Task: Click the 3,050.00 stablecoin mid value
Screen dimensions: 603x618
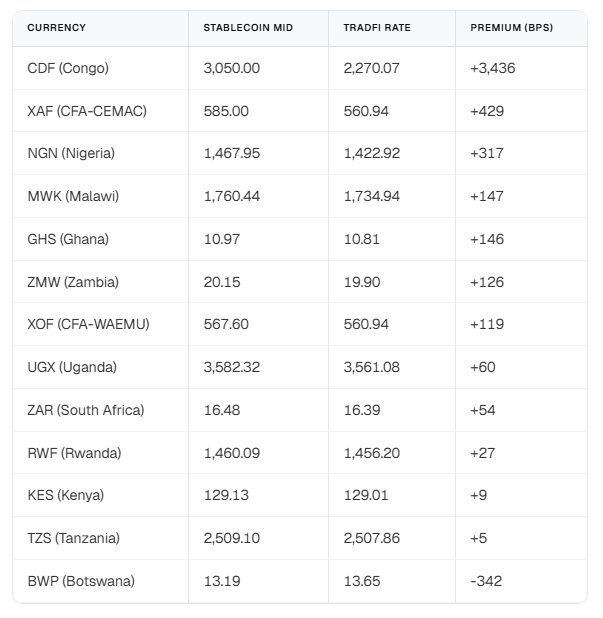Action: click(x=231, y=68)
